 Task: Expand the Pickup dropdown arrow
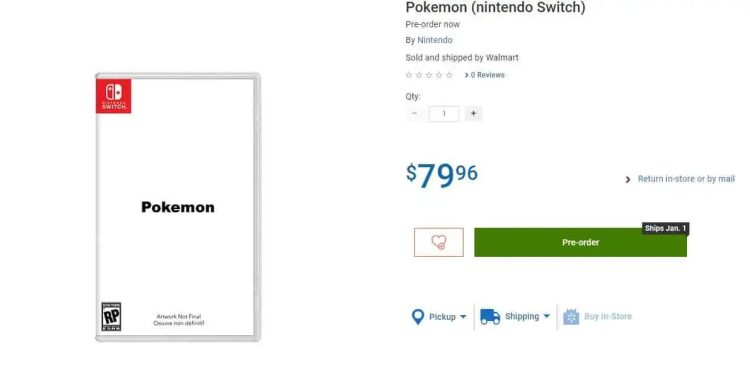click(x=463, y=317)
